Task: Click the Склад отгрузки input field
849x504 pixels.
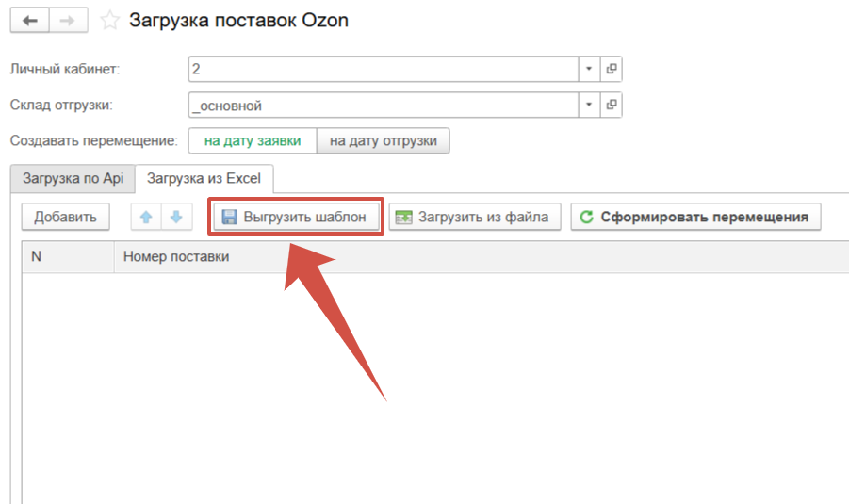Action: pyautogui.click(x=382, y=105)
